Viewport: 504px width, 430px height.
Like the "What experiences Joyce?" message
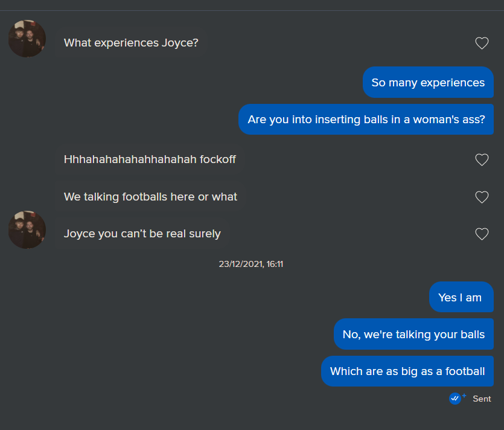click(x=482, y=43)
